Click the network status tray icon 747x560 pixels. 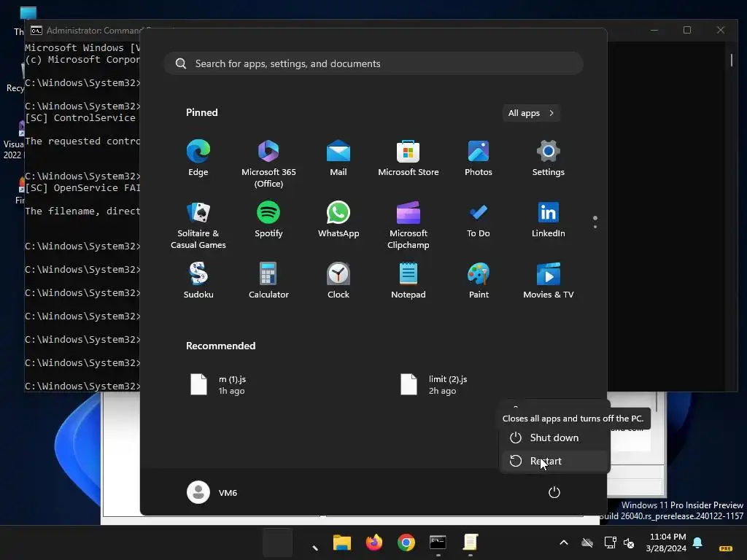tap(610, 542)
